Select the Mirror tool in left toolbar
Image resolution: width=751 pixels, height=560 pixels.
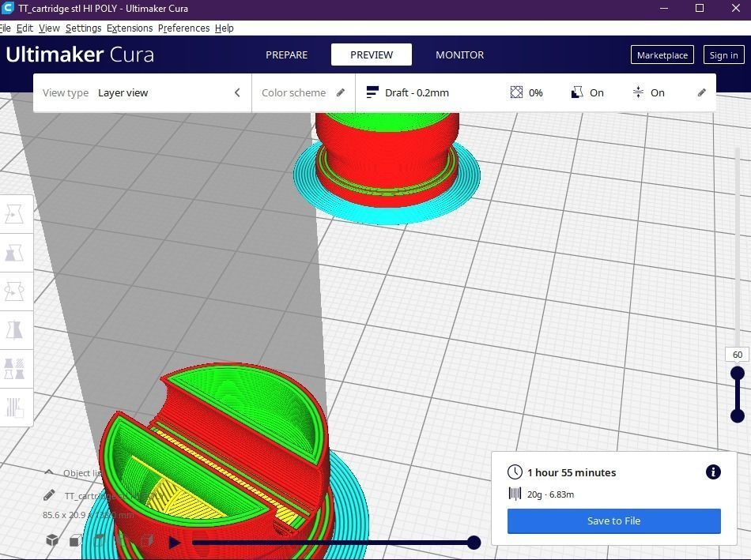[14, 330]
